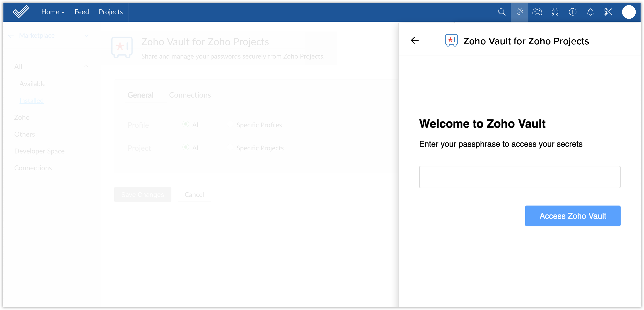Screen dimensions: 644x310
Task: Click the Access Zoho Vault button
Action: point(572,216)
